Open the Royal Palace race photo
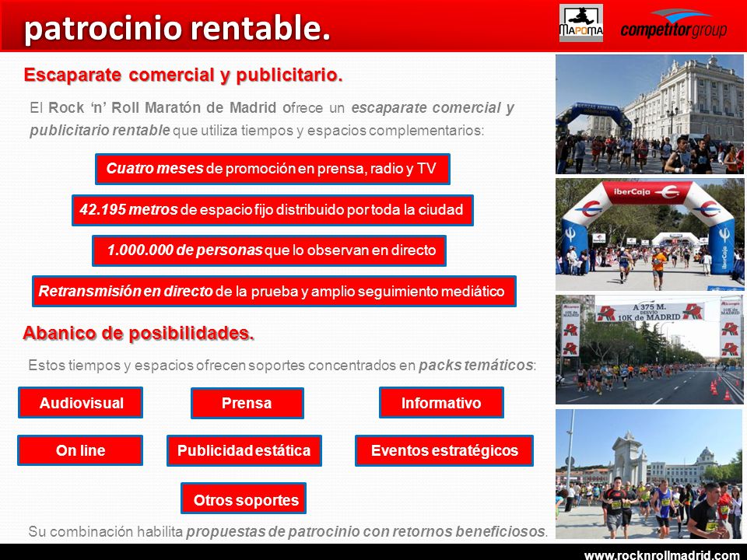 tap(649, 114)
